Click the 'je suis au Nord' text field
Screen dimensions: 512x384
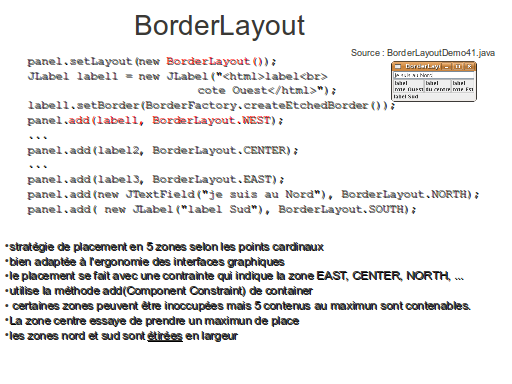click(x=434, y=75)
